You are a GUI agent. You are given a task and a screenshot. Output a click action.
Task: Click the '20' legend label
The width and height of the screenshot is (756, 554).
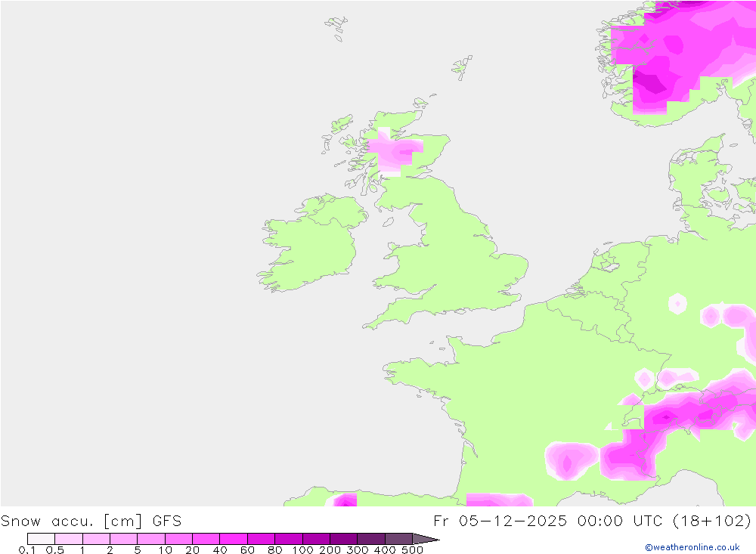[192, 549]
